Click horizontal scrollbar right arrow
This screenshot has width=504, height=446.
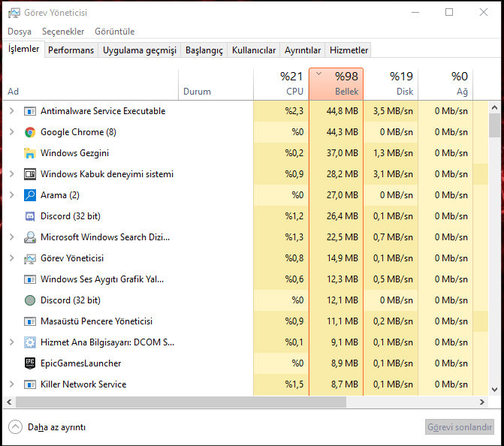coord(481,402)
